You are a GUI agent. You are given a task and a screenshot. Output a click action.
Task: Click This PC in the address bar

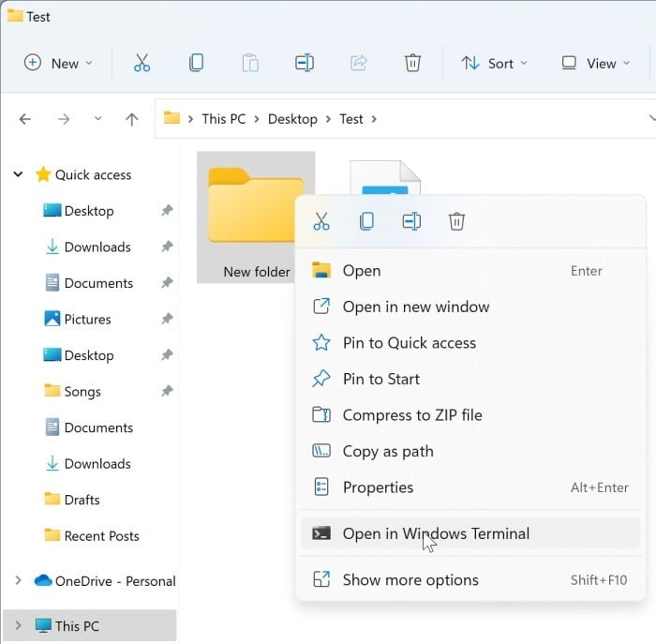224,119
